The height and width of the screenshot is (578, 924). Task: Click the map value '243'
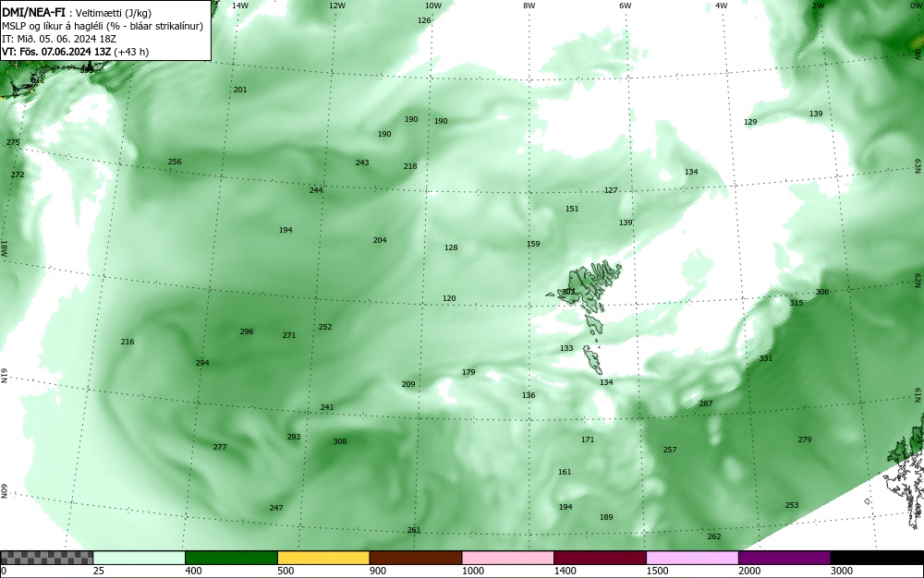click(x=362, y=163)
